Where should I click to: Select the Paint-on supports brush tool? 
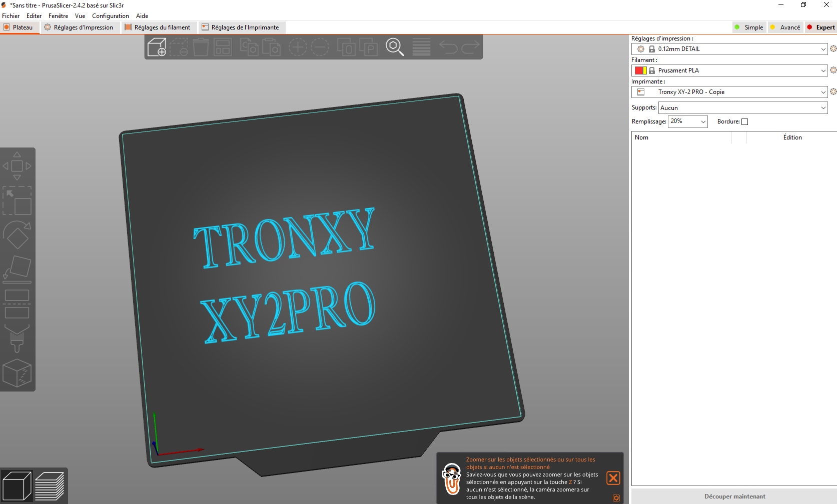[17, 338]
